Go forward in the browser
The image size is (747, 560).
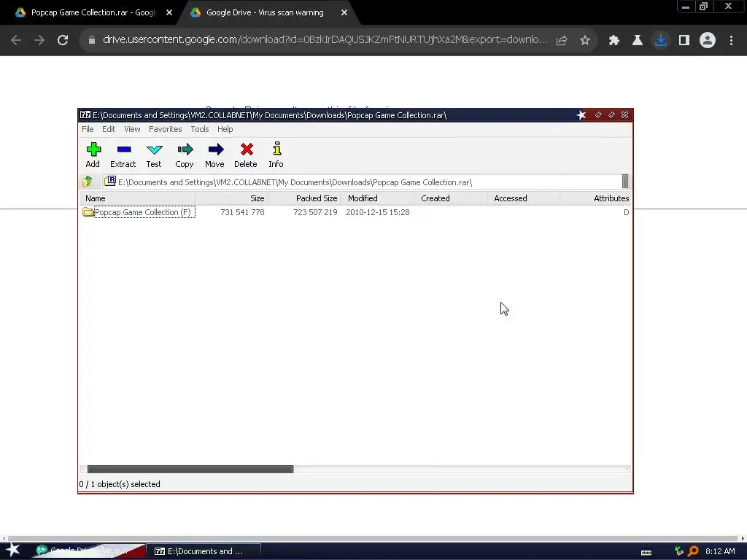pyautogui.click(x=39, y=40)
